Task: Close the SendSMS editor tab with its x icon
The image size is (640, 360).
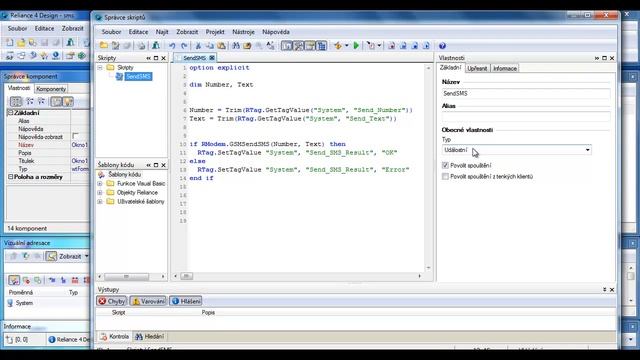Action: 212,58
